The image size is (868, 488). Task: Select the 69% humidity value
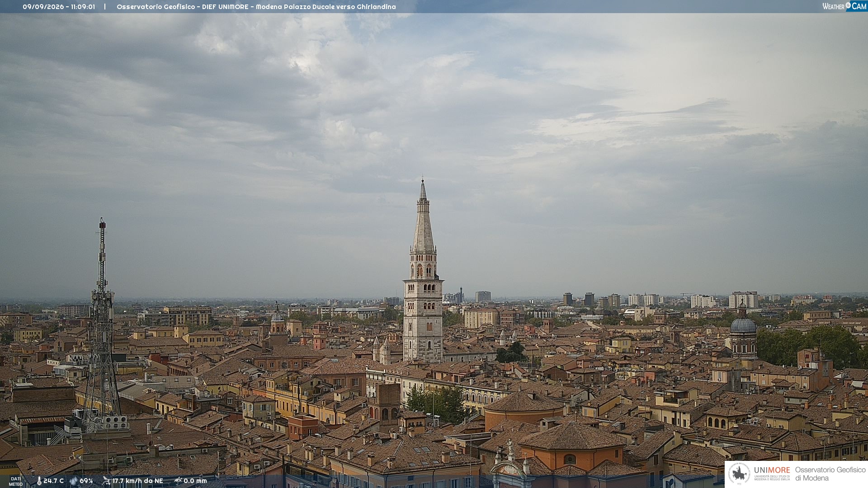86,481
